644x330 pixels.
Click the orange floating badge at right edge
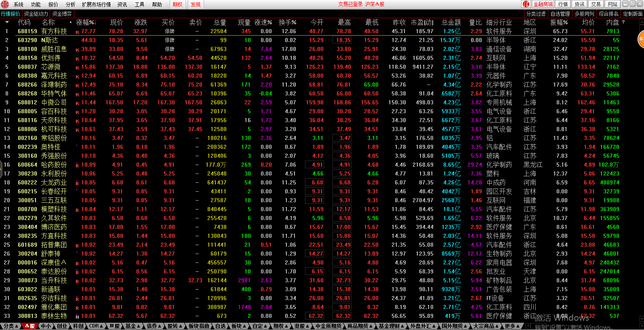tap(641, 39)
